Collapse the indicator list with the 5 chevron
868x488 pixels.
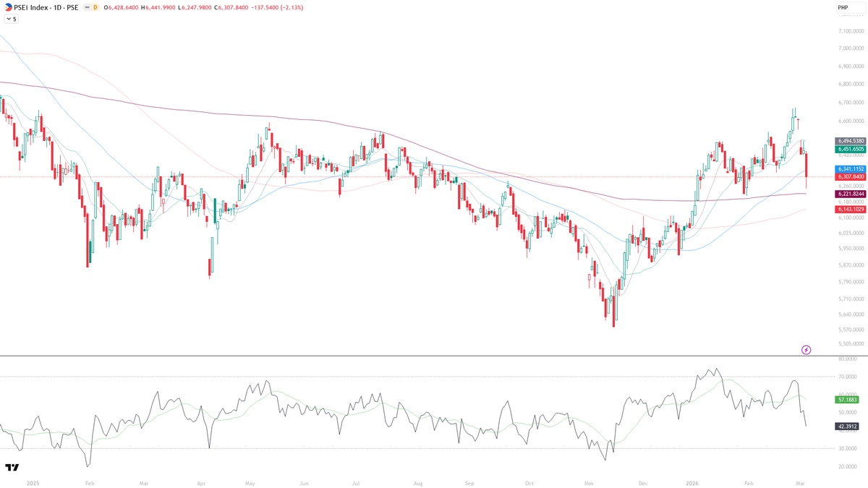[11, 18]
